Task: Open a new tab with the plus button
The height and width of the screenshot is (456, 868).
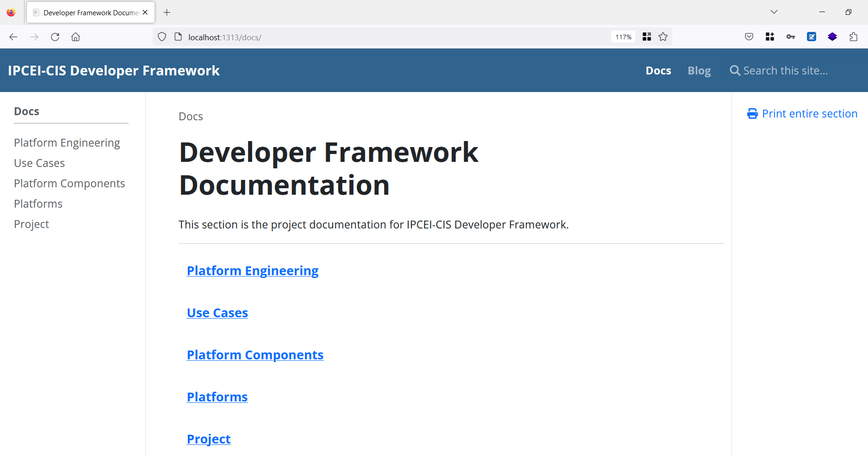Action: (167, 12)
